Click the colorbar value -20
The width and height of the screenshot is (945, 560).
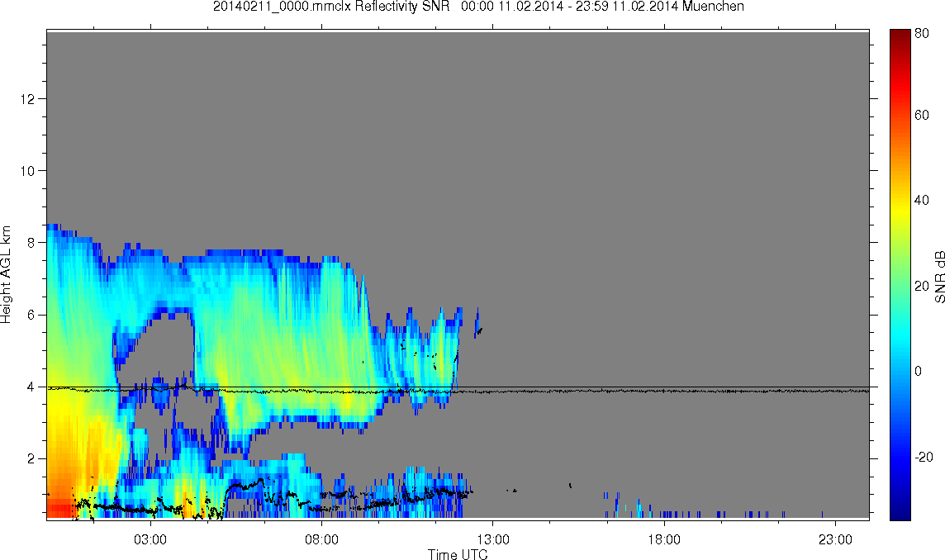[924, 457]
